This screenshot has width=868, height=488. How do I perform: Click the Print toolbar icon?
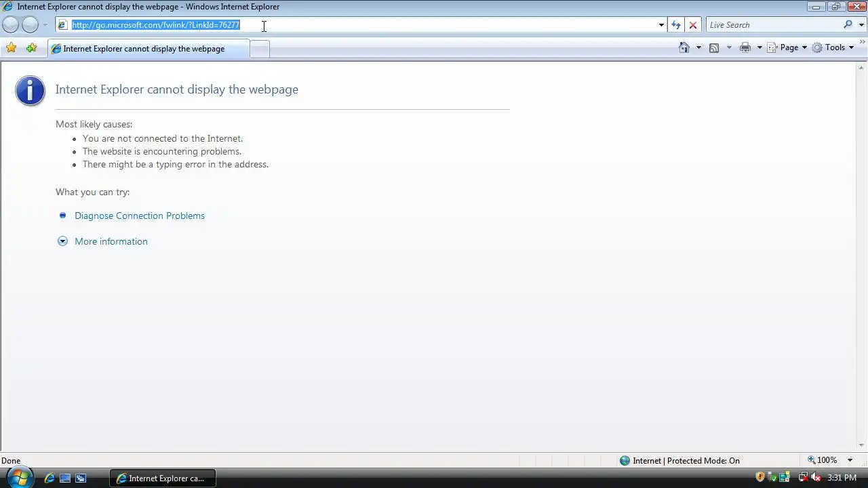click(745, 47)
